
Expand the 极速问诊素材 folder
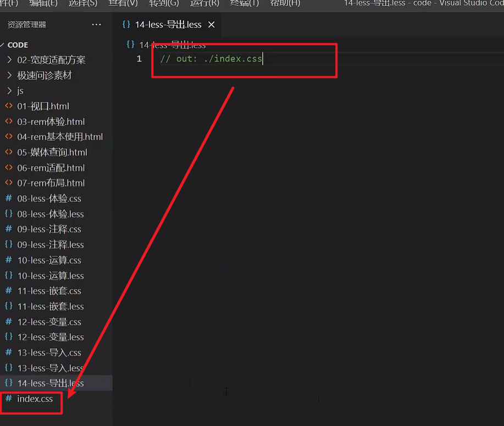(44, 75)
